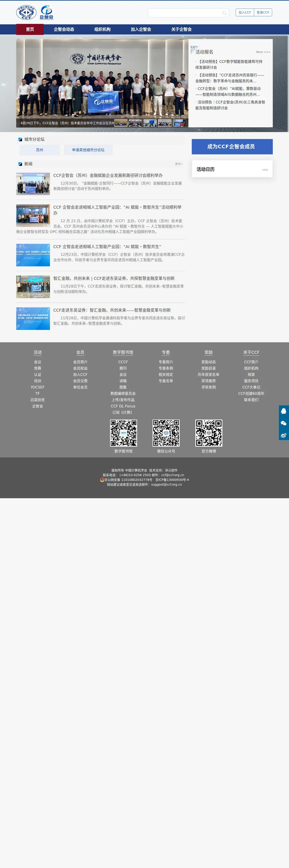Click footer 活动 column heading
The image size is (289, 868).
(x=38, y=352)
